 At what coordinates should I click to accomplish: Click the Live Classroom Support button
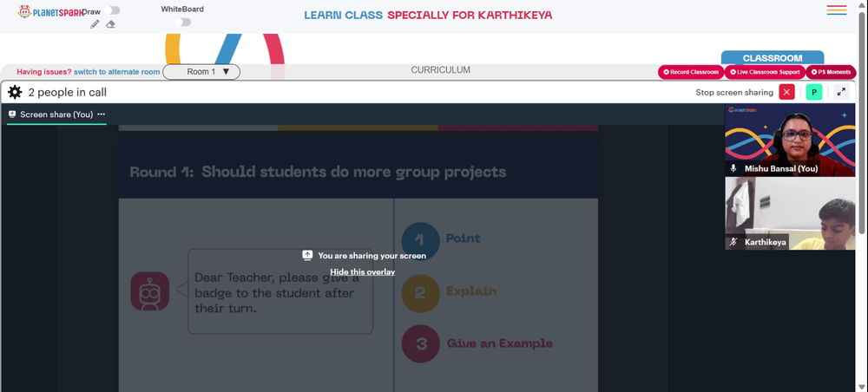[x=765, y=72]
